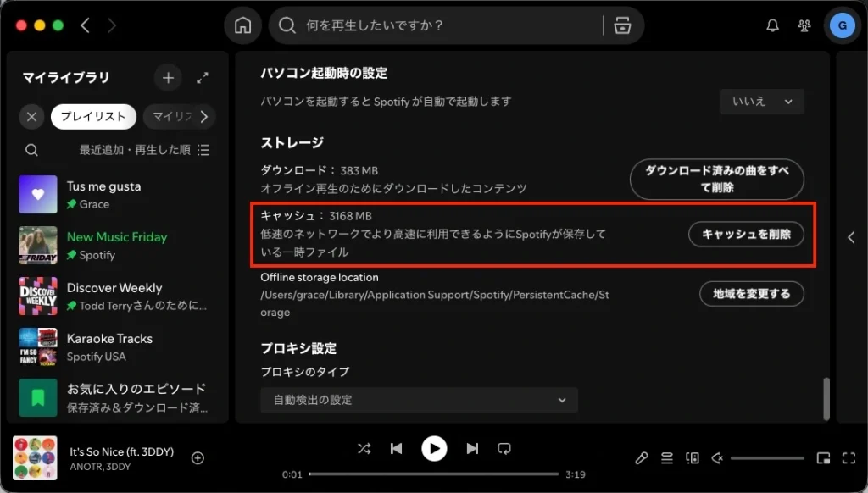Click the song progress bar
This screenshot has width=868, height=493.
click(433, 474)
